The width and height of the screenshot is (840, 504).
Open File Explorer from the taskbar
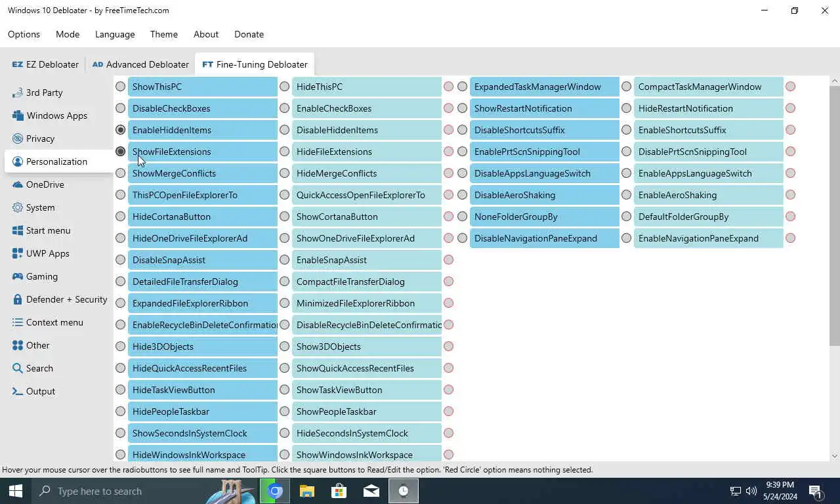(x=307, y=491)
